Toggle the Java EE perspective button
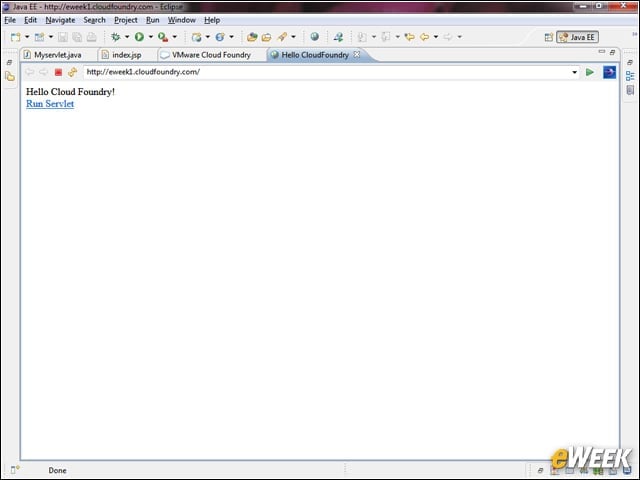 [x=578, y=37]
